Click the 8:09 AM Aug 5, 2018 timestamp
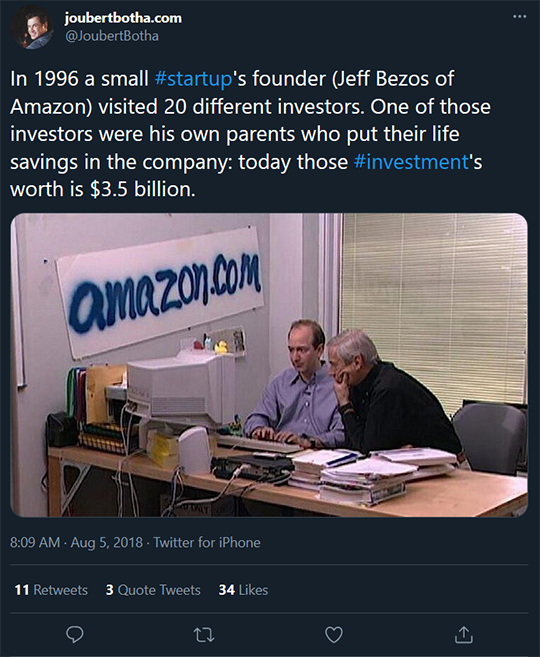The height and width of the screenshot is (657, 540). point(76,543)
